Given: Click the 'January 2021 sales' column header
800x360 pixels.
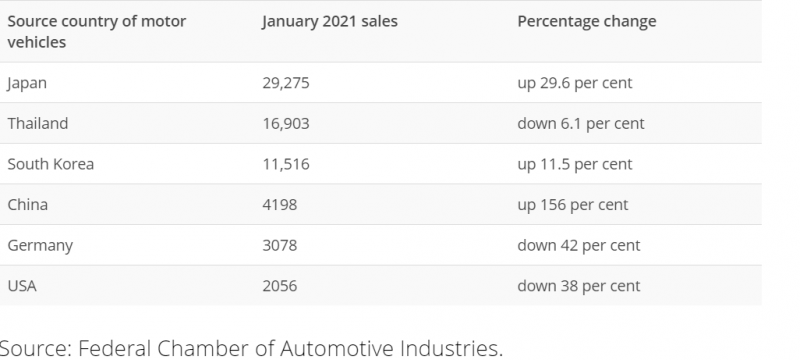Looking at the screenshot, I should pos(330,21).
